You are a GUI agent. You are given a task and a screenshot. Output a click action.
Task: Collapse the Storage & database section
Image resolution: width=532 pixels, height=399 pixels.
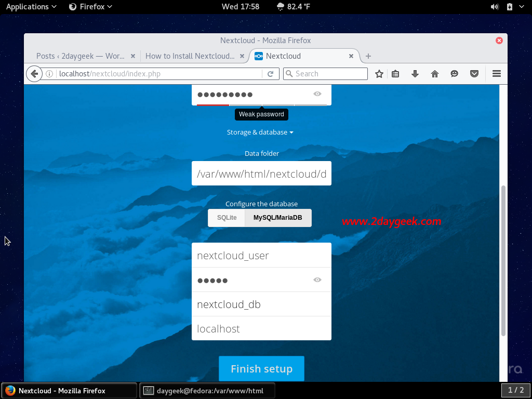pos(260,132)
